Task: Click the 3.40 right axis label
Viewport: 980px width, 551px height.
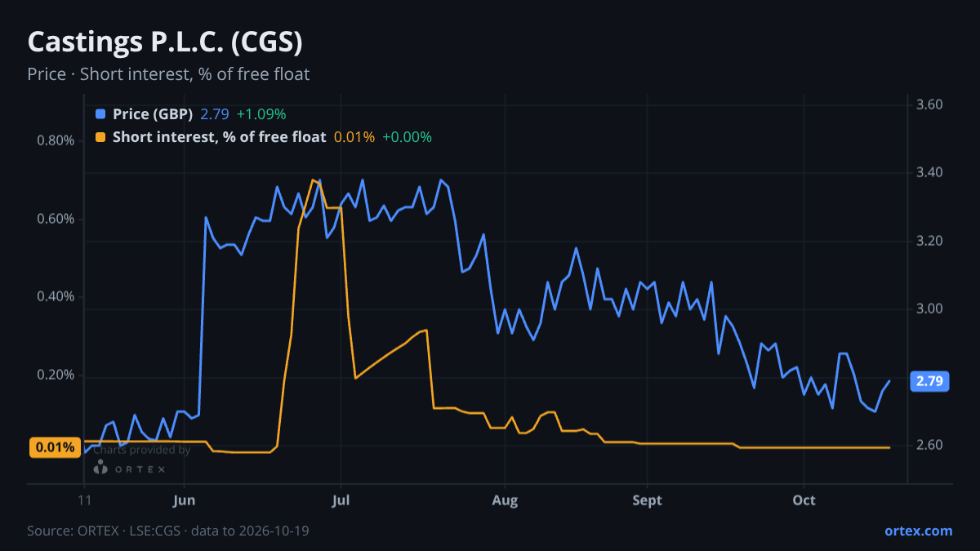Action: tap(930, 173)
